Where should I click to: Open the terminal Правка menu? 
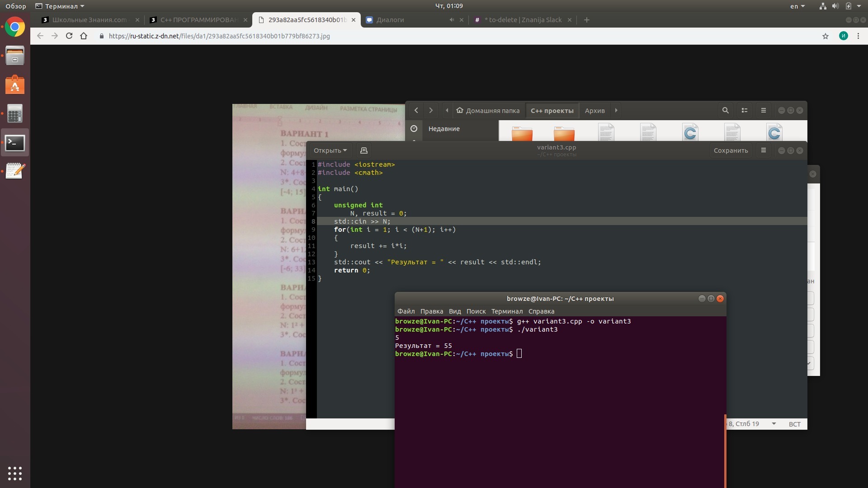431,311
